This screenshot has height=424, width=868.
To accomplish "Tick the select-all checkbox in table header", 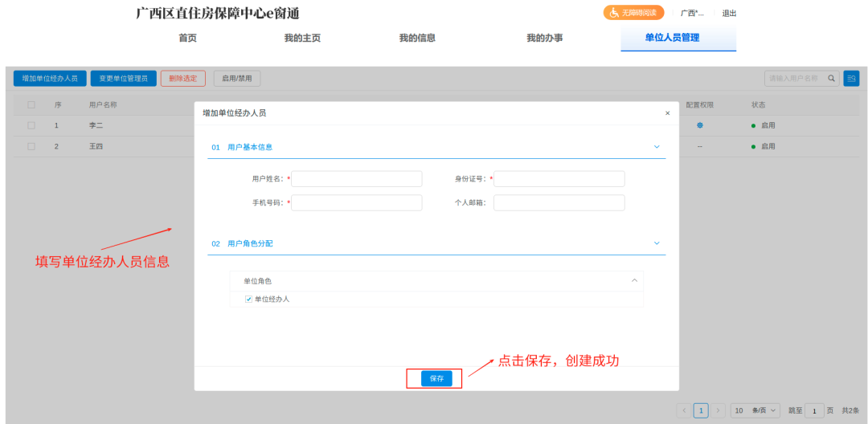I will [31, 105].
